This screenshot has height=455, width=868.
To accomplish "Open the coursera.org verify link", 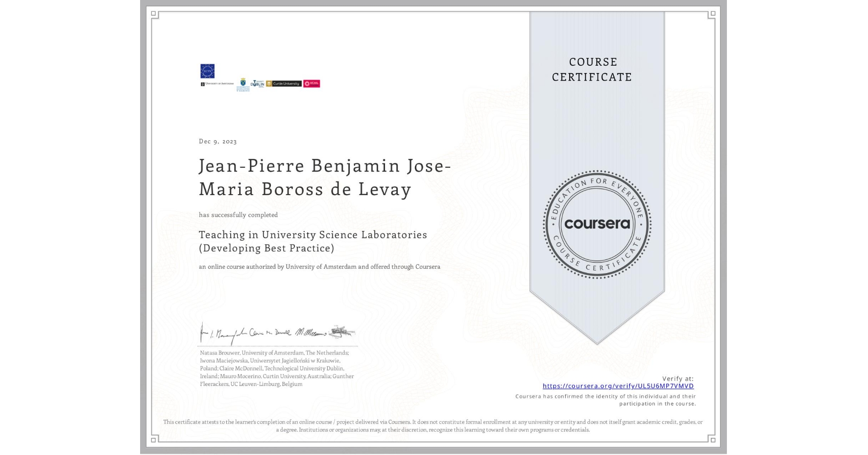I will pyautogui.click(x=618, y=386).
